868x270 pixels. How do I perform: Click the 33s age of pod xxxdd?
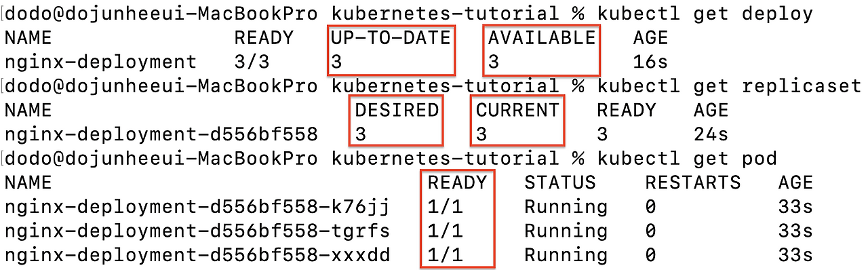795,256
